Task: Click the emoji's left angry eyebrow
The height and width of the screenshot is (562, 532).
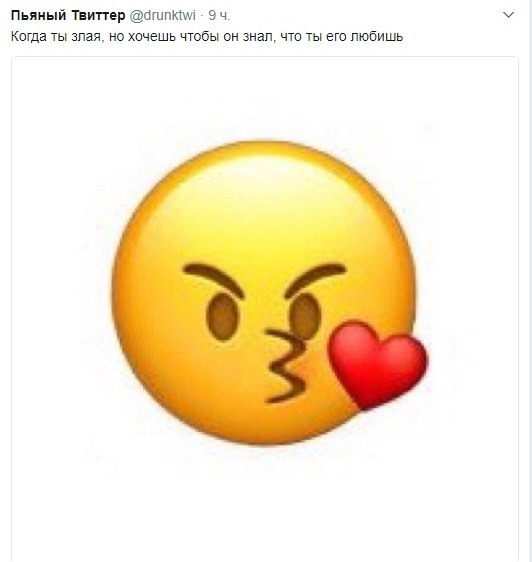Action: click(x=213, y=280)
